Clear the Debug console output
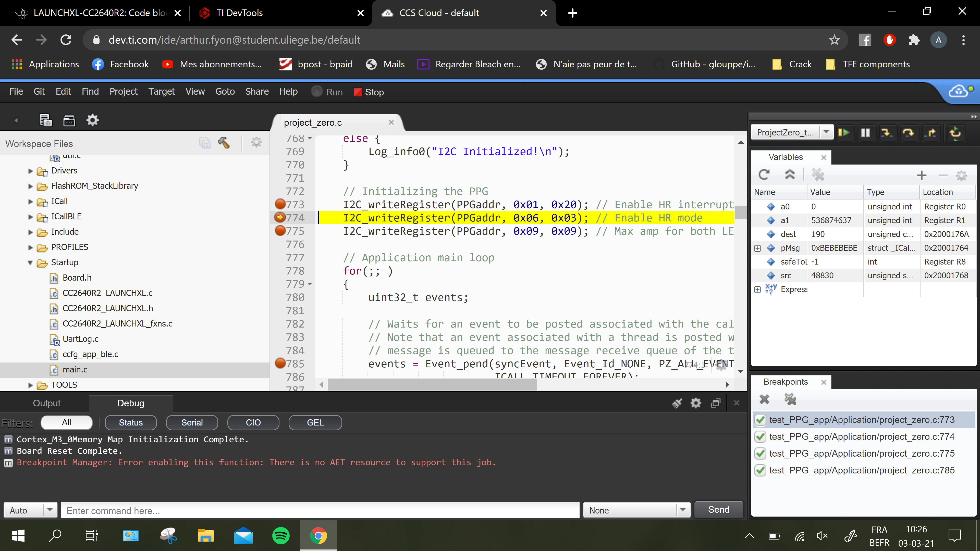This screenshot has width=980, height=551. point(678,403)
